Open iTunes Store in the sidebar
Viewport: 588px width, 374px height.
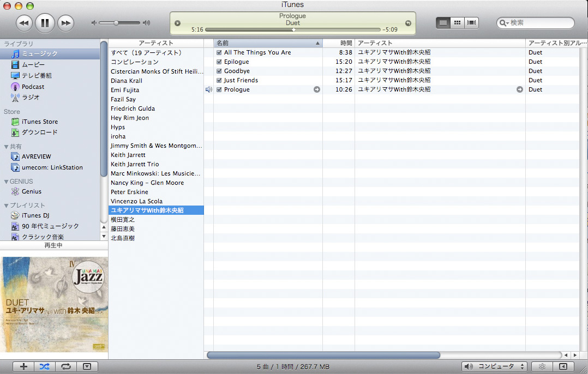[34, 122]
